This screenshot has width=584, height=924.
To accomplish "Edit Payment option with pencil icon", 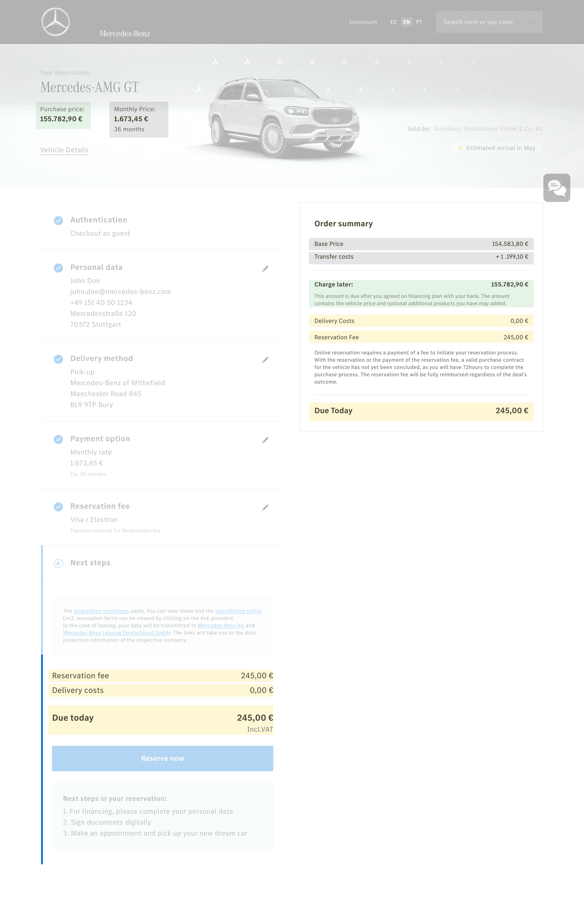I will pos(265,440).
